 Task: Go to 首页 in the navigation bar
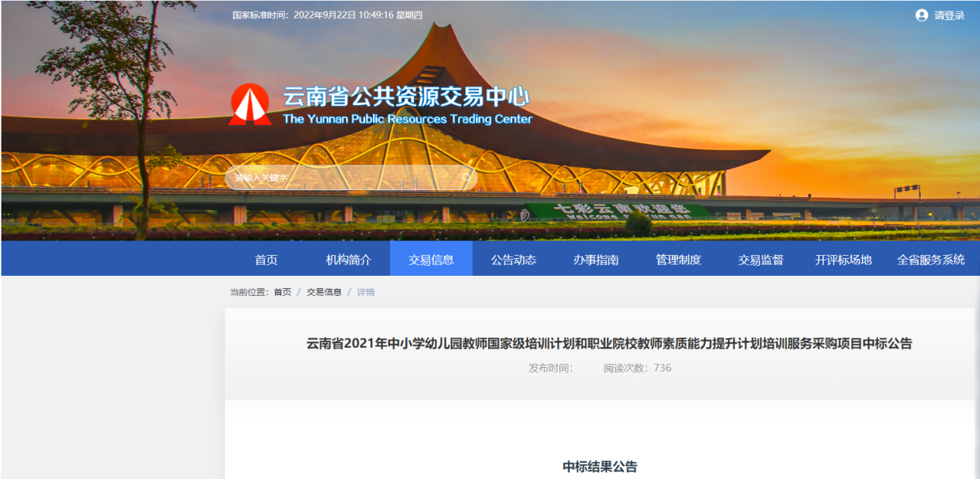click(x=266, y=260)
